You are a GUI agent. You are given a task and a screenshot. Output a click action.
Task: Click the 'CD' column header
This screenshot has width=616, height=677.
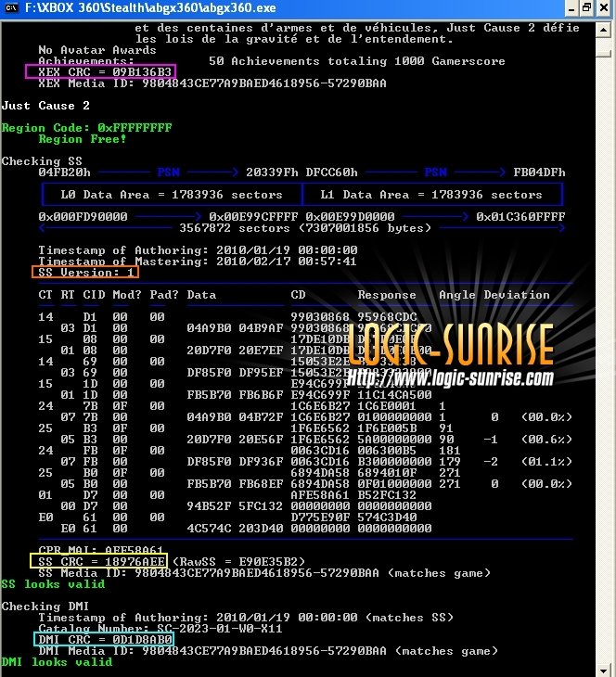[x=298, y=295]
